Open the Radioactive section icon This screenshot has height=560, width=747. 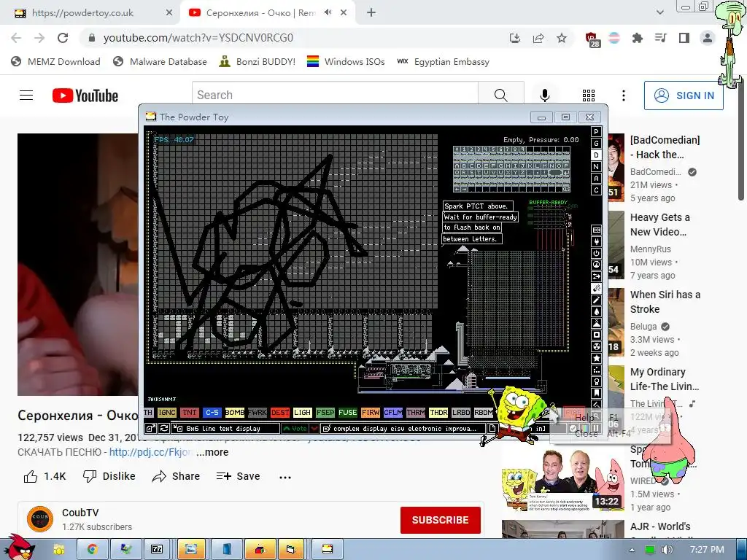596,346
